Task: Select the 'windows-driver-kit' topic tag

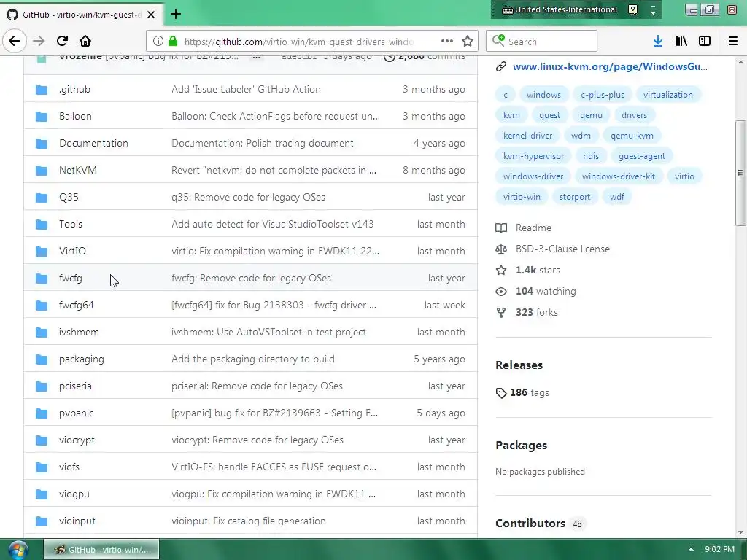Action: (x=619, y=176)
